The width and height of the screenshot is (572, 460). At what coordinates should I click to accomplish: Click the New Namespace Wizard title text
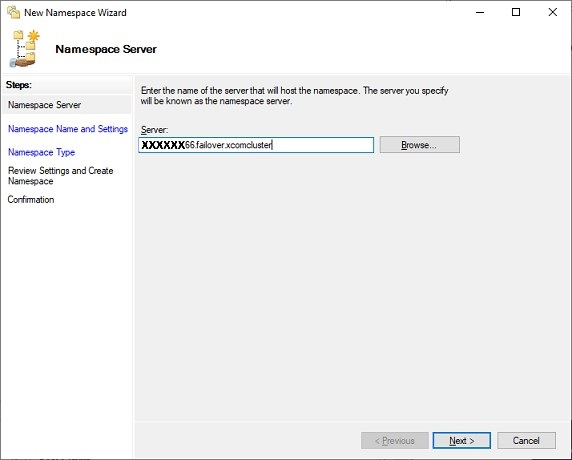pyautogui.click(x=75, y=13)
